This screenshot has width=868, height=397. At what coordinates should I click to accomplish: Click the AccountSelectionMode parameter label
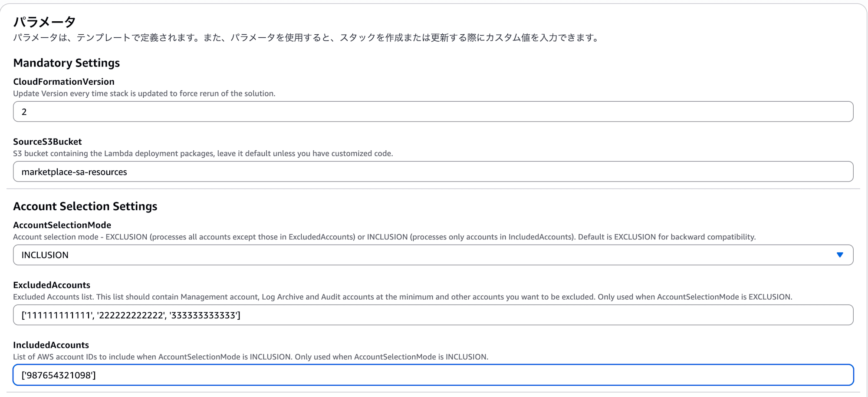(62, 225)
